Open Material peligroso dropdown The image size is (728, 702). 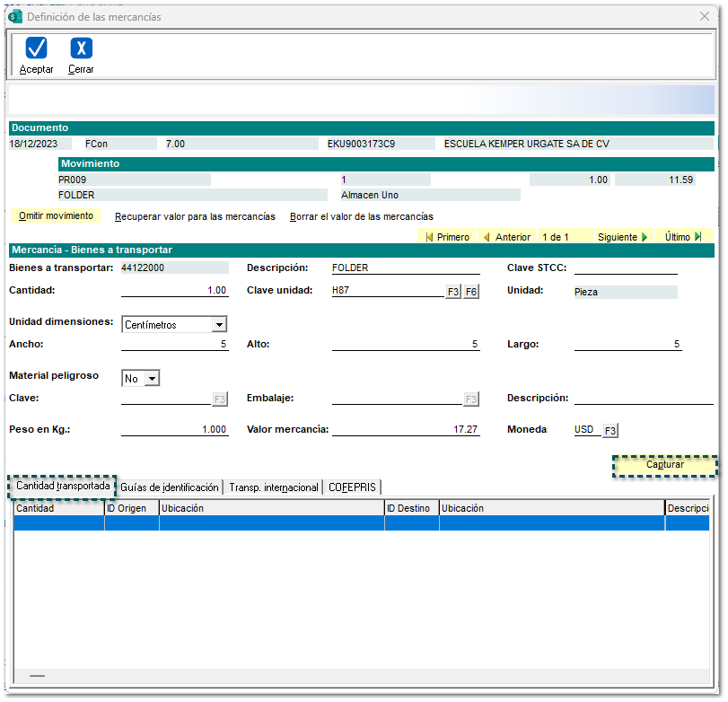coord(151,379)
